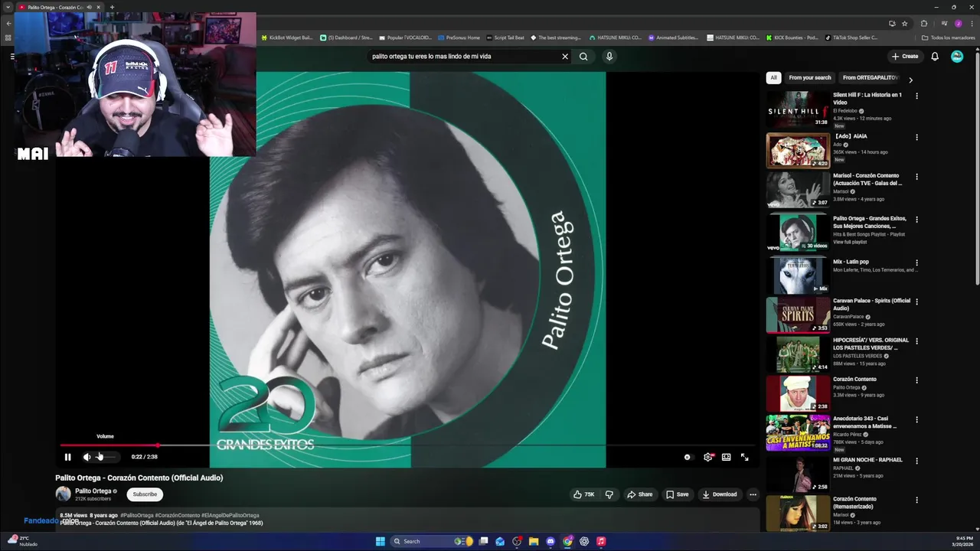This screenshot has width=980, height=551.
Task: Select the All filter chip
Action: pyautogui.click(x=773, y=77)
